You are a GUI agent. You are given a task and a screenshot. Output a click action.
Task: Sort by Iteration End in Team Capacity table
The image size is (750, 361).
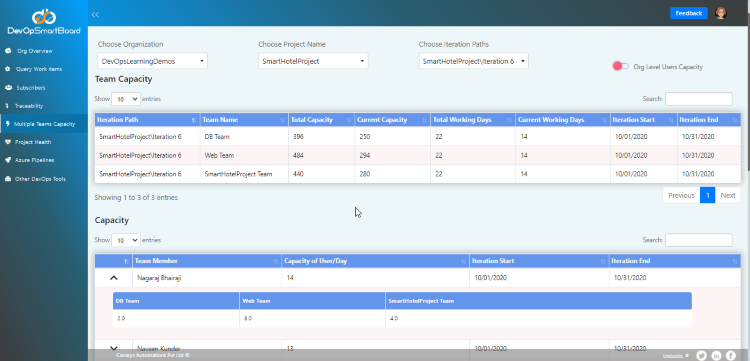709,120
